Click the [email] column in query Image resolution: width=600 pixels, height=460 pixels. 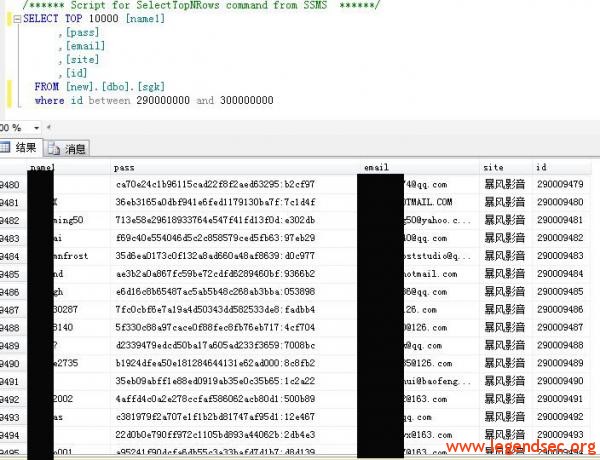(x=85, y=46)
